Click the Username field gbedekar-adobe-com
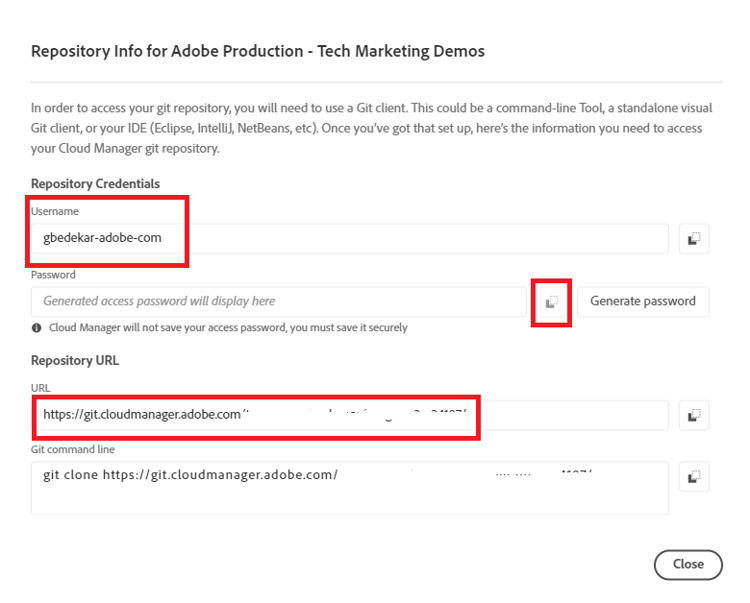Image resolution: width=750 pixels, height=603 pixels. [350, 238]
